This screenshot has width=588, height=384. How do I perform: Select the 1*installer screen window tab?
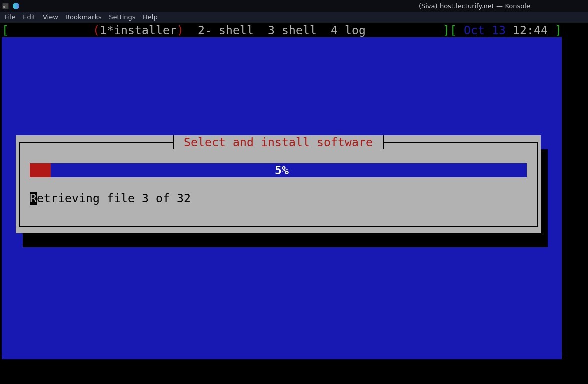point(138,30)
